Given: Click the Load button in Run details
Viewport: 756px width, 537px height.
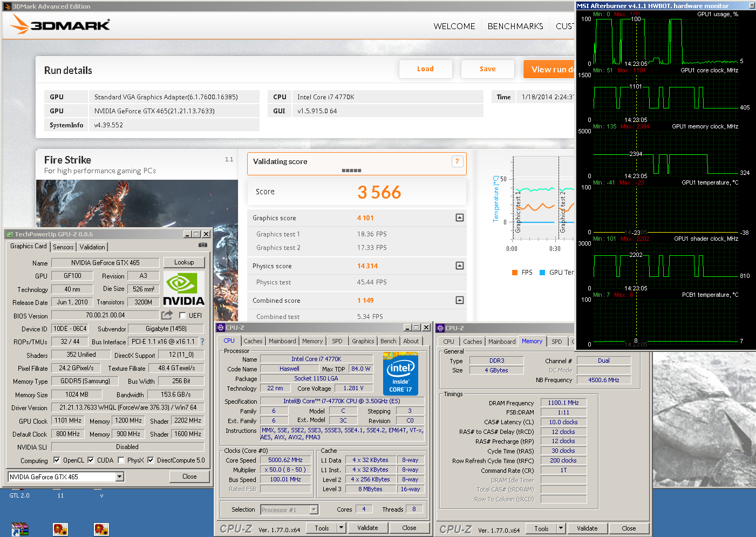Looking at the screenshot, I should (425, 69).
